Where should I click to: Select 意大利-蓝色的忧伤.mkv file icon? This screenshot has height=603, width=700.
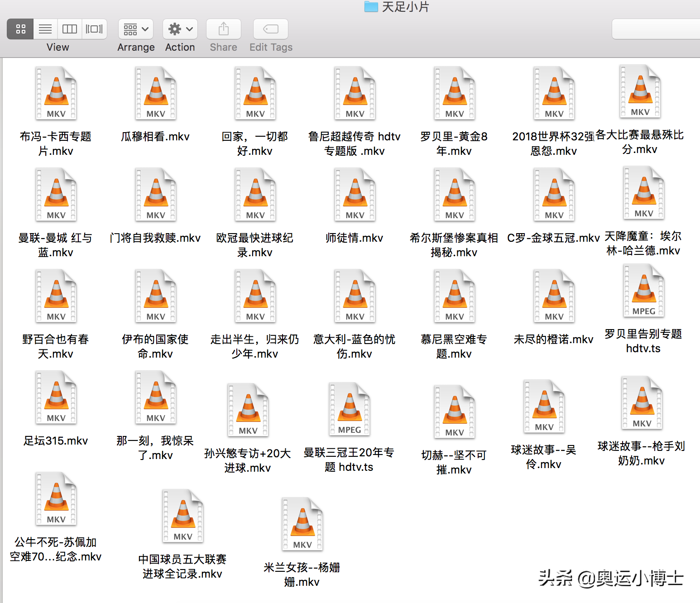(x=355, y=296)
